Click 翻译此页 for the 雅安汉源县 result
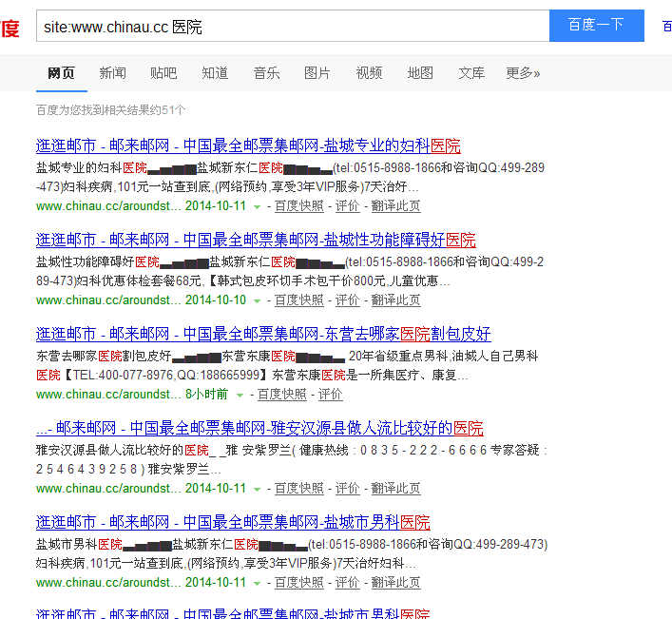Screen dimensions: 672x619 click(x=395, y=488)
